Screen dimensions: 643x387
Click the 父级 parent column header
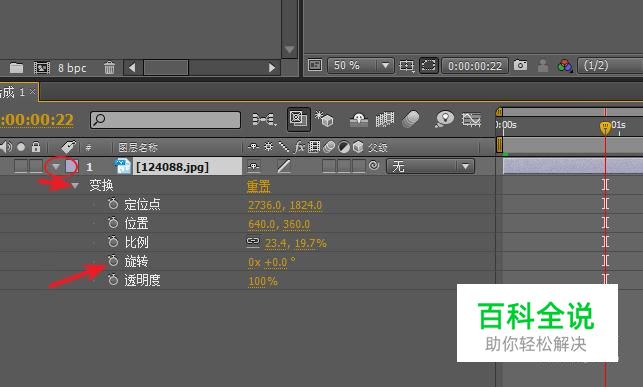click(x=377, y=147)
